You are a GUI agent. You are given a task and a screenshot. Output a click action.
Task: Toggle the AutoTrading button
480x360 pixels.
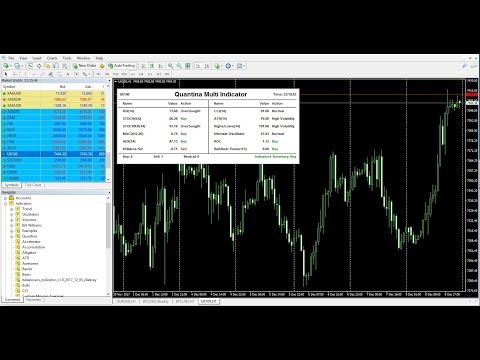click(121, 66)
